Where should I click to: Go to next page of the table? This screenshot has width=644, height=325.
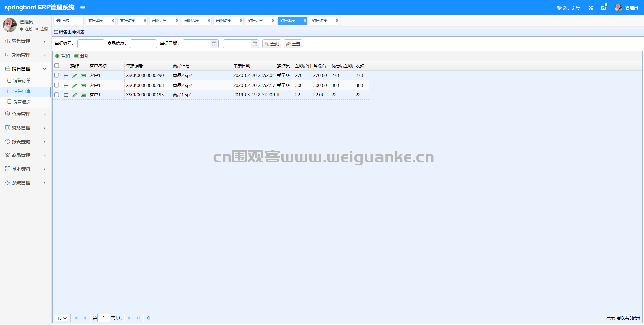pyautogui.click(x=129, y=318)
